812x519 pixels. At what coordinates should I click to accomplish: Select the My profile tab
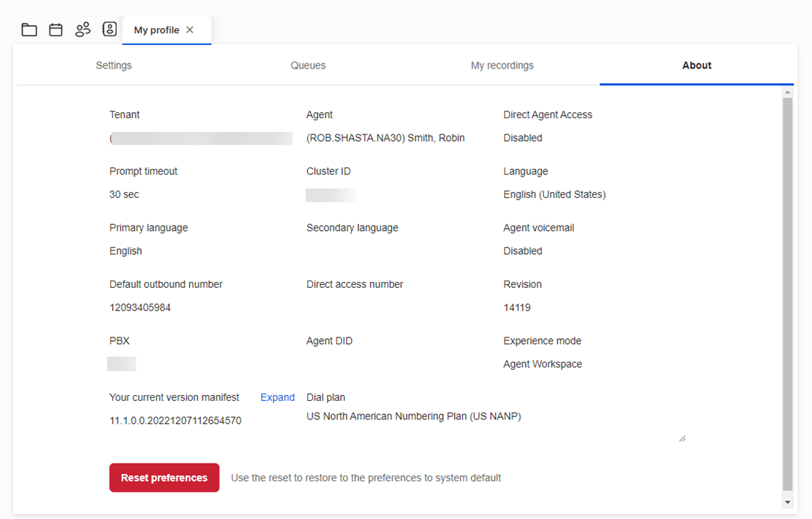click(x=167, y=30)
